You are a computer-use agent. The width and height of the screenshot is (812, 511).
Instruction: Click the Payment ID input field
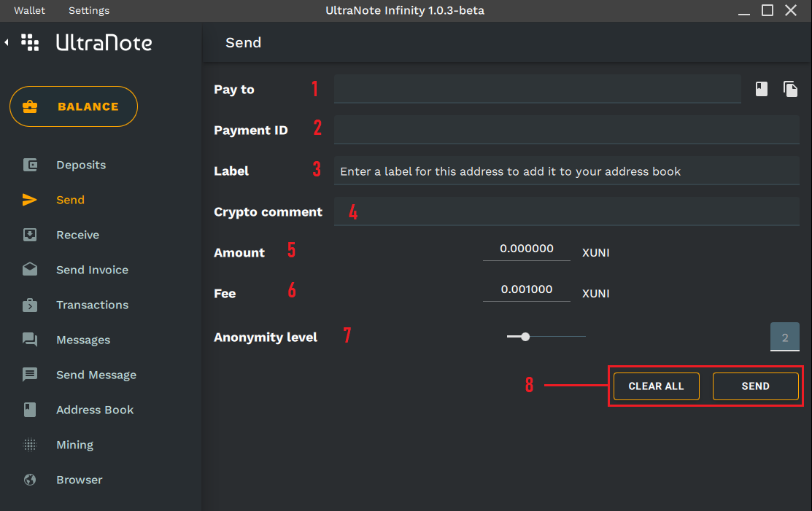pyautogui.click(x=566, y=130)
